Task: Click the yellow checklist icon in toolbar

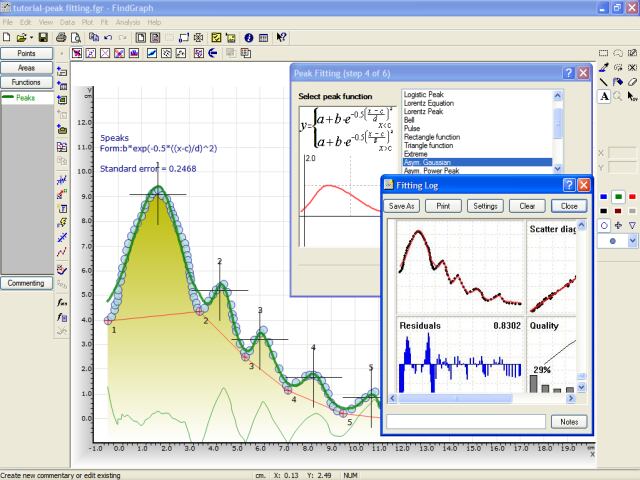Action: (x=216, y=38)
